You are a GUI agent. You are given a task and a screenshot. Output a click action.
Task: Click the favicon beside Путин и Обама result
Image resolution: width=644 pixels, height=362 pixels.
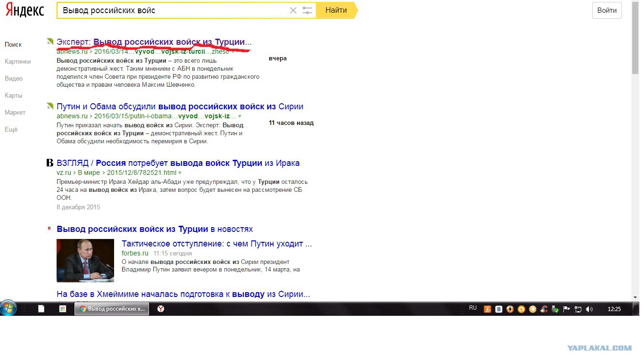(x=50, y=106)
